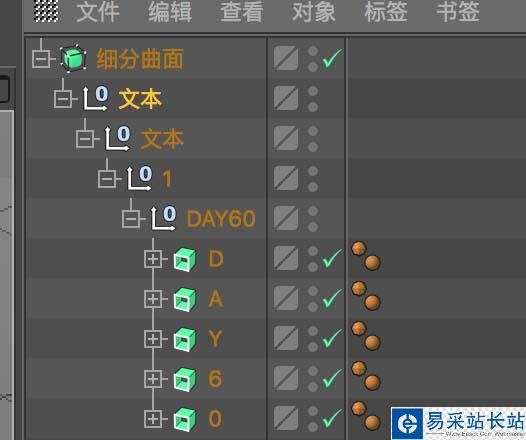Open the 书签 menu
The image size is (526, 440).
[x=458, y=12]
